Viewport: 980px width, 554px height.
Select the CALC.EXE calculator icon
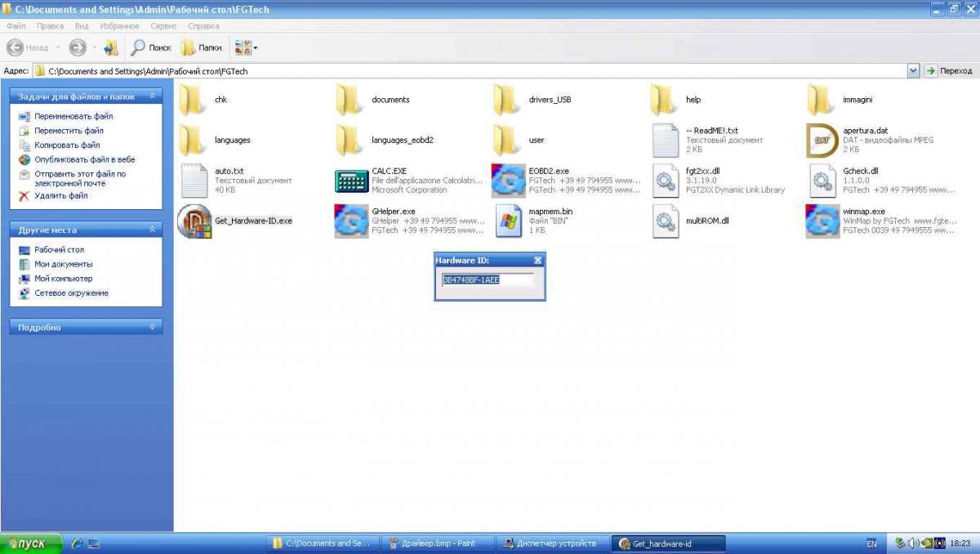pos(351,181)
